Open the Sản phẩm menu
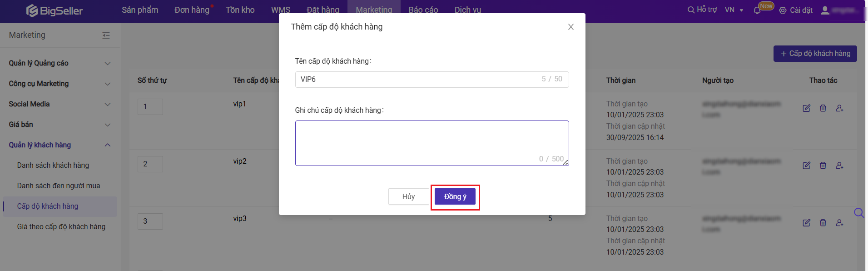This screenshot has height=271, width=868. [x=140, y=10]
